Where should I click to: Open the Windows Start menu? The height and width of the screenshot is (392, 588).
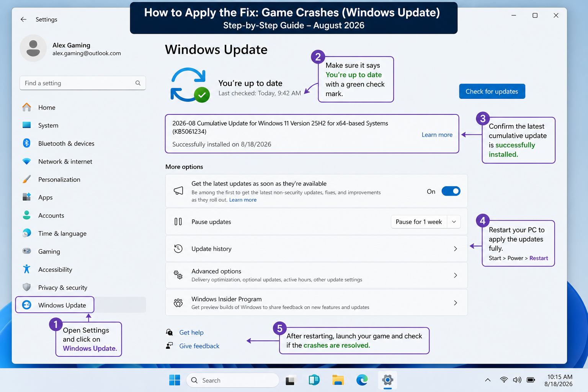click(x=175, y=380)
